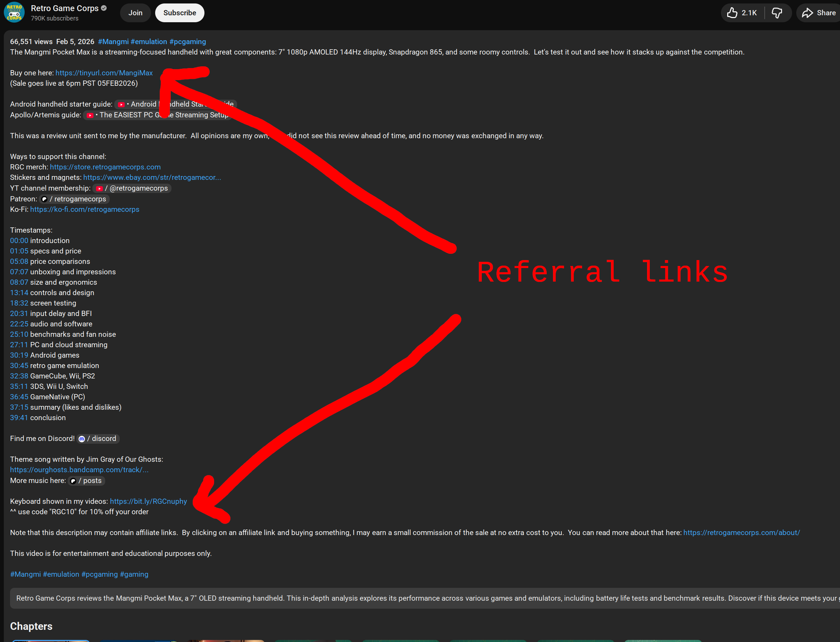Viewport: 840px width, 642px height.
Task: Jump to 18:32 screen testing timestamp
Action: click(19, 303)
